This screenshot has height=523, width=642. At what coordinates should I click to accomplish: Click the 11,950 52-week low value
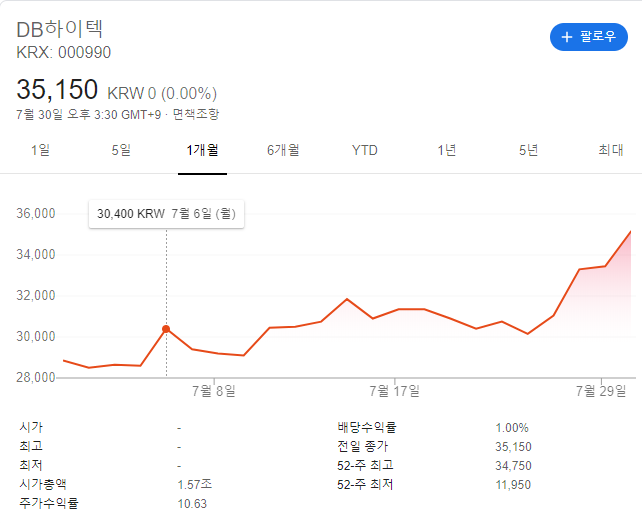(513, 485)
